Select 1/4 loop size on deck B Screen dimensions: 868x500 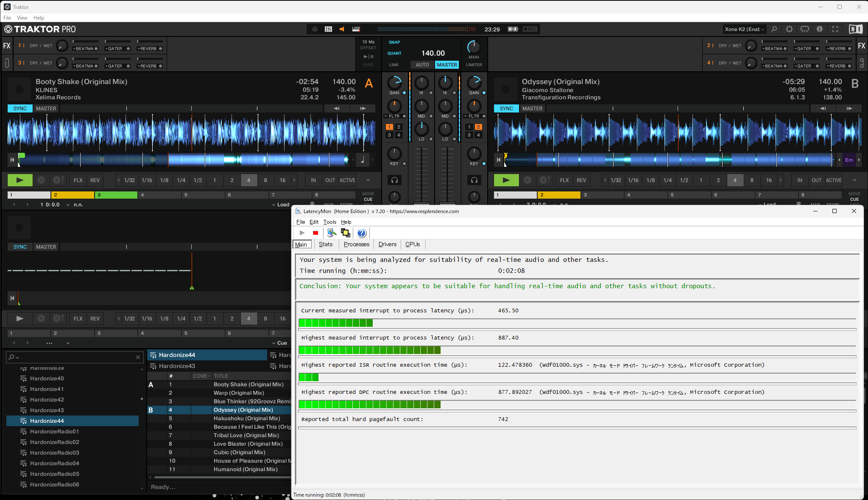point(667,180)
